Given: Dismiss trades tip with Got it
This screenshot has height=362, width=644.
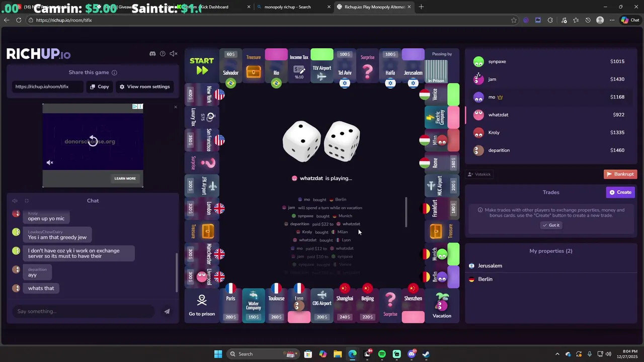Looking at the screenshot, I should coord(551,225).
